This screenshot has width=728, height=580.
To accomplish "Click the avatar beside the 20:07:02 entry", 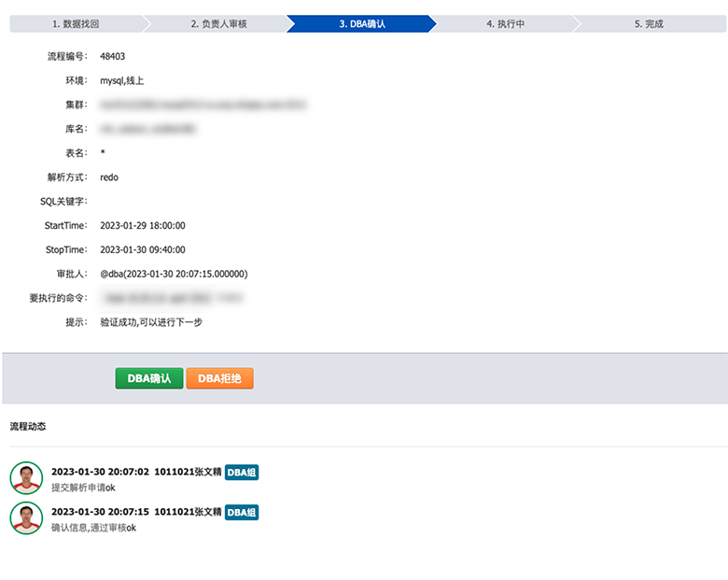I will coord(26,477).
